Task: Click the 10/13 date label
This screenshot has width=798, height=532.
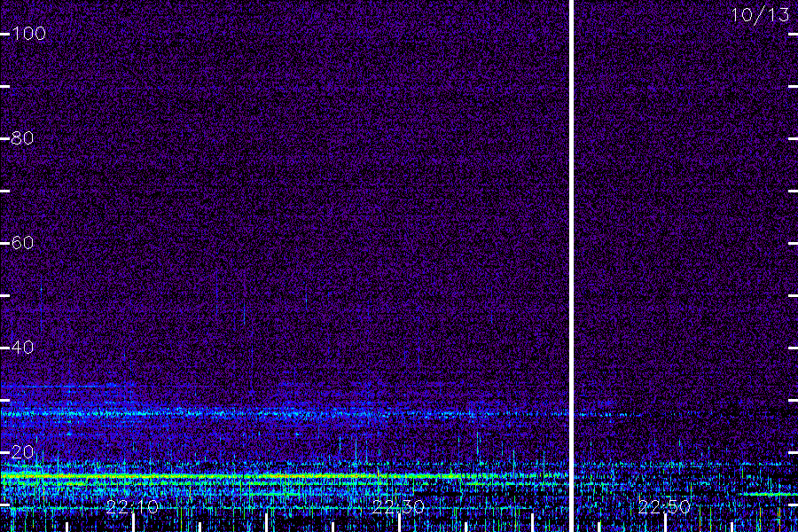Action: tap(761, 15)
